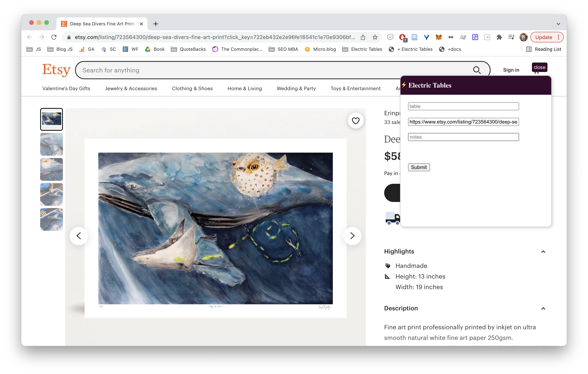Favorite the listing with the heart icon
Screen dimensions: 588x374
(x=356, y=121)
